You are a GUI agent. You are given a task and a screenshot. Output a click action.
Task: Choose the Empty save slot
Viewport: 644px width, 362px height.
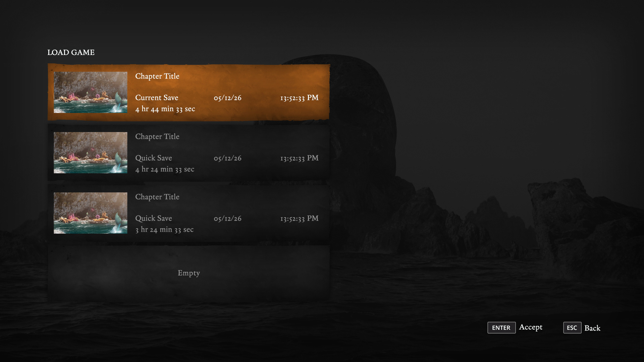click(189, 273)
